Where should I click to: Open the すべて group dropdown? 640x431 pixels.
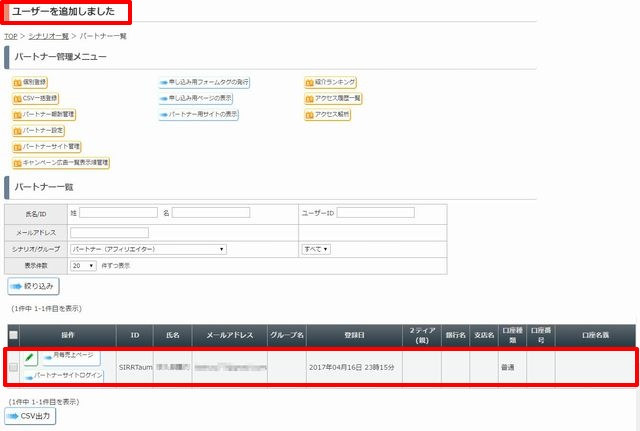[316, 249]
